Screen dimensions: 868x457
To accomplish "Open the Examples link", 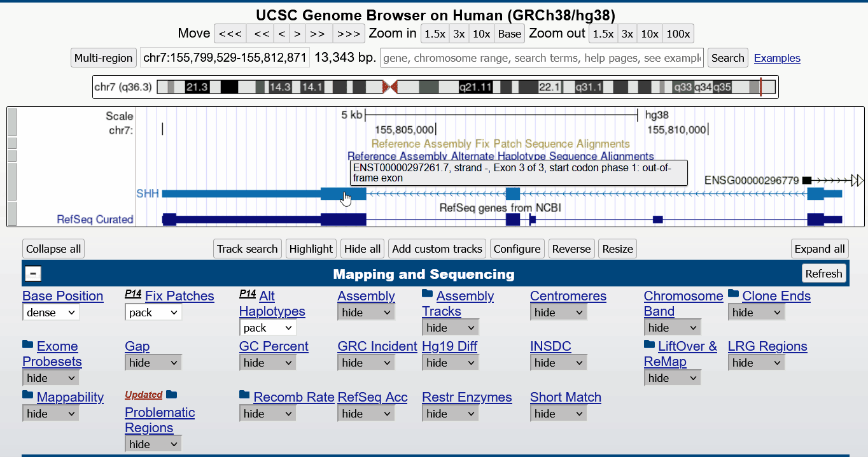I will coord(777,58).
